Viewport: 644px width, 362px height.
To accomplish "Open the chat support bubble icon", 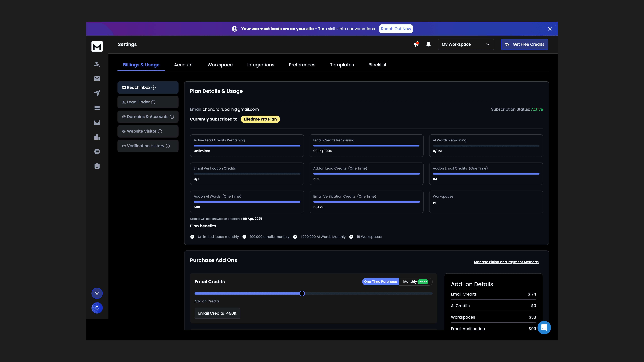I will click(x=544, y=327).
